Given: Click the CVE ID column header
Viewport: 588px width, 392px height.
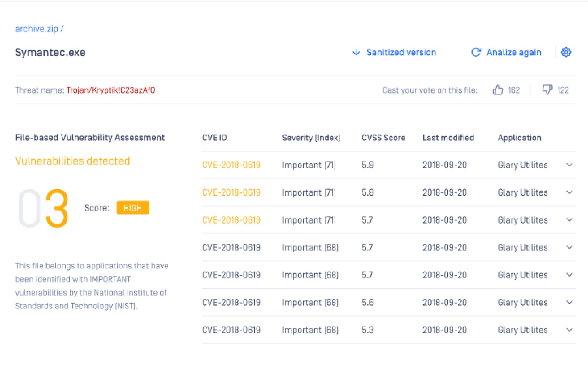Looking at the screenshot, I should (215, 137).
